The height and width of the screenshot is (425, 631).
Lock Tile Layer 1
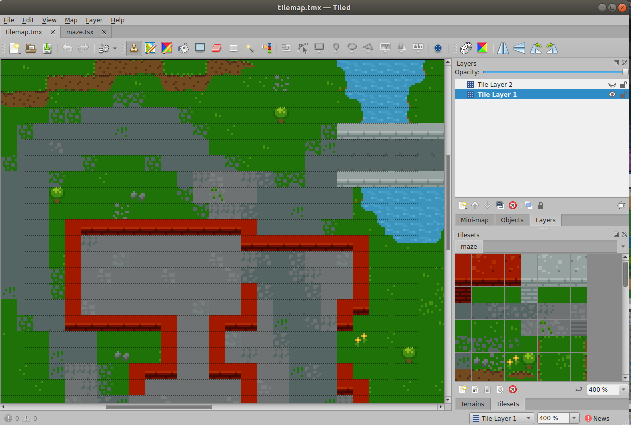point(623,95)
